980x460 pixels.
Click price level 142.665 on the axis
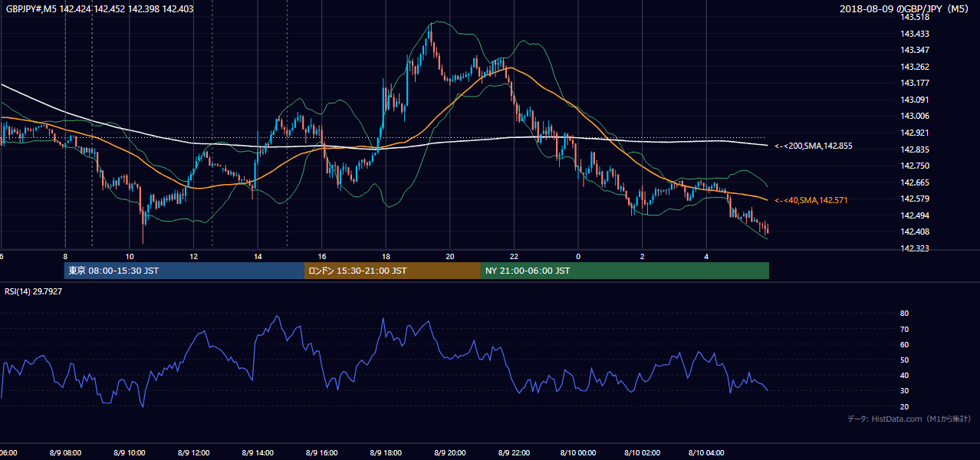click(x=915, y=182)
